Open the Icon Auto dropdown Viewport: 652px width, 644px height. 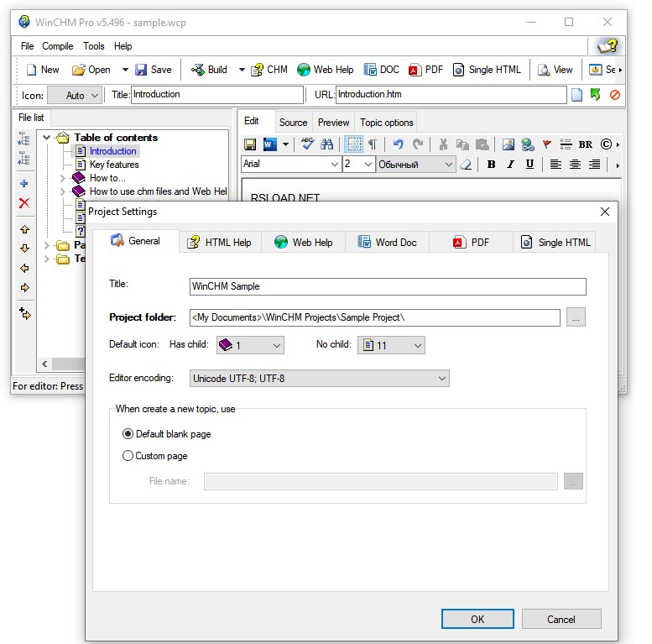point(75,95)
